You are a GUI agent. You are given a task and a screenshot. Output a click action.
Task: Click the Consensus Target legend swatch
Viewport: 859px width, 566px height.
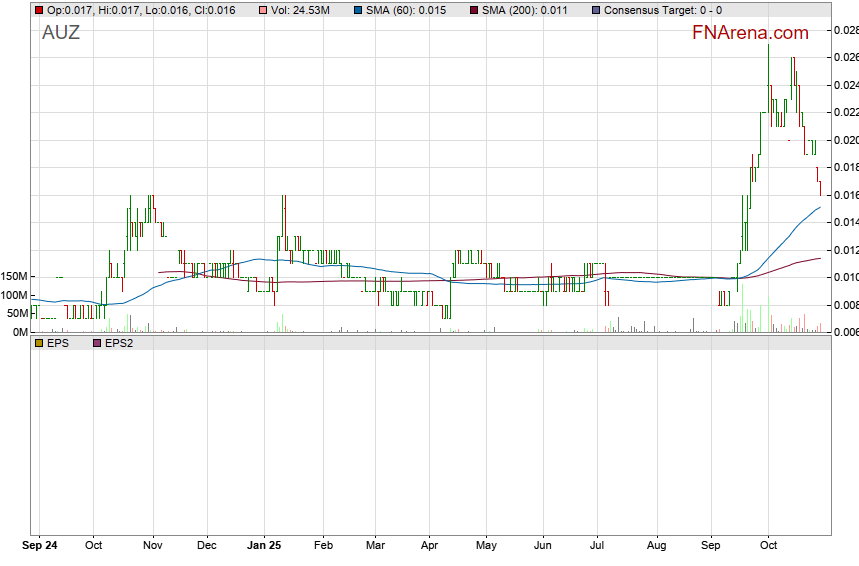[595, 10]
